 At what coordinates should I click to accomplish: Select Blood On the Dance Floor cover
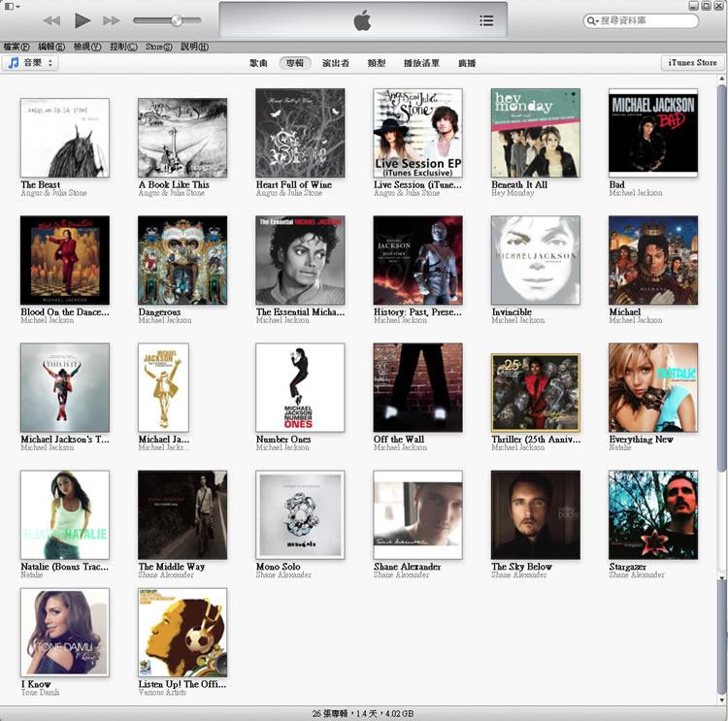coord(65,260)
